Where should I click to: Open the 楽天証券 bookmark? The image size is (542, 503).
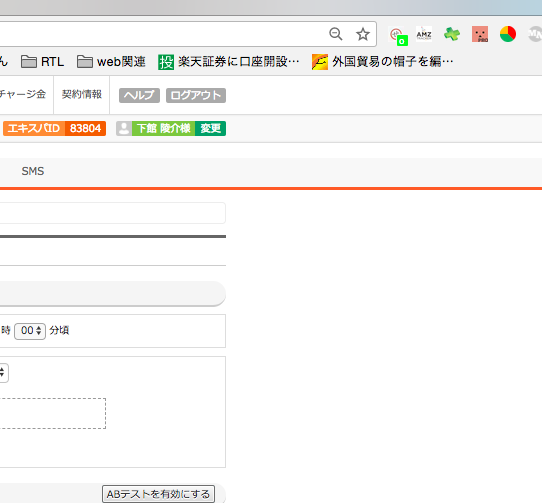228,62
